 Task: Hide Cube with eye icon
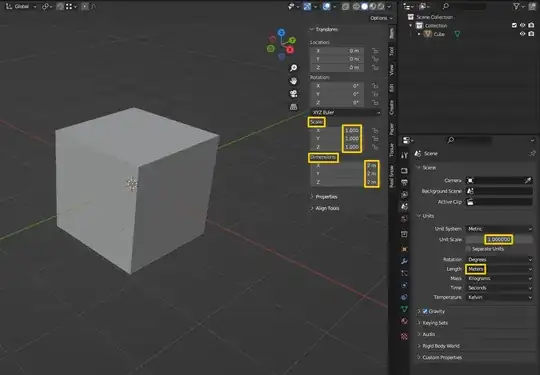[x=522, y=34]
